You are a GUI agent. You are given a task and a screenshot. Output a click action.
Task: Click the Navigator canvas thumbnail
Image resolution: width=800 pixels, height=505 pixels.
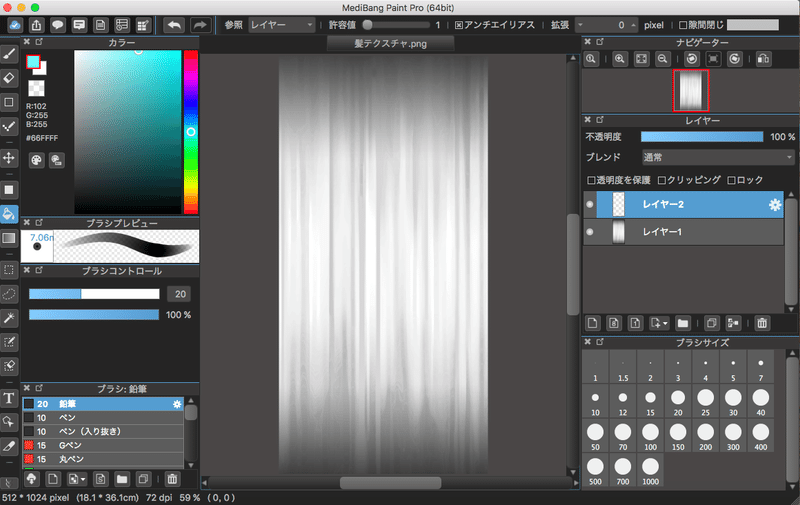691,91
